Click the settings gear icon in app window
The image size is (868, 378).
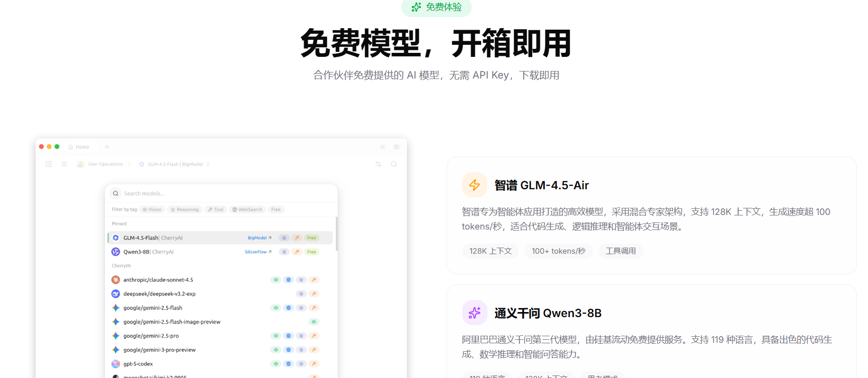[x=396, y=147]
